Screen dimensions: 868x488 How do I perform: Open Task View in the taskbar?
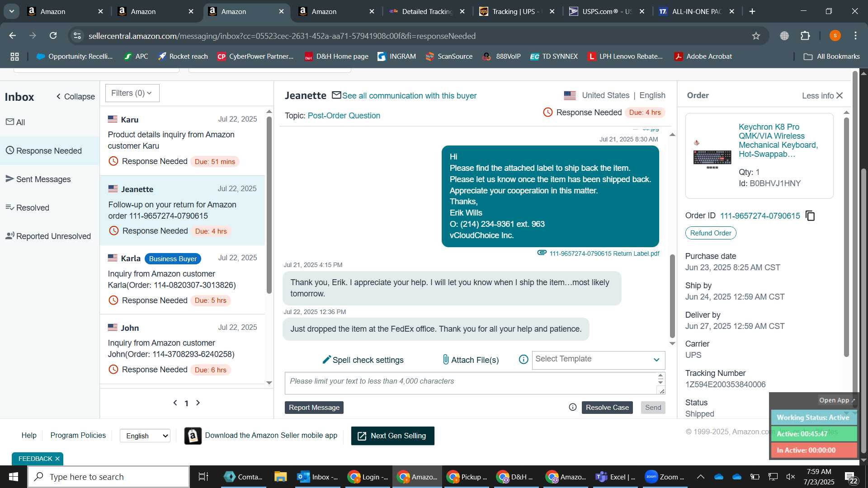coord(203,477)
